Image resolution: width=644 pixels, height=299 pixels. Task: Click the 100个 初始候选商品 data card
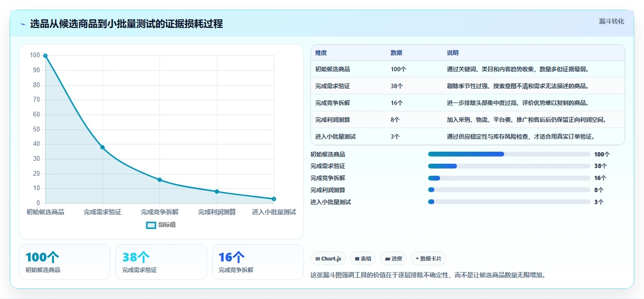pos(65,262)
